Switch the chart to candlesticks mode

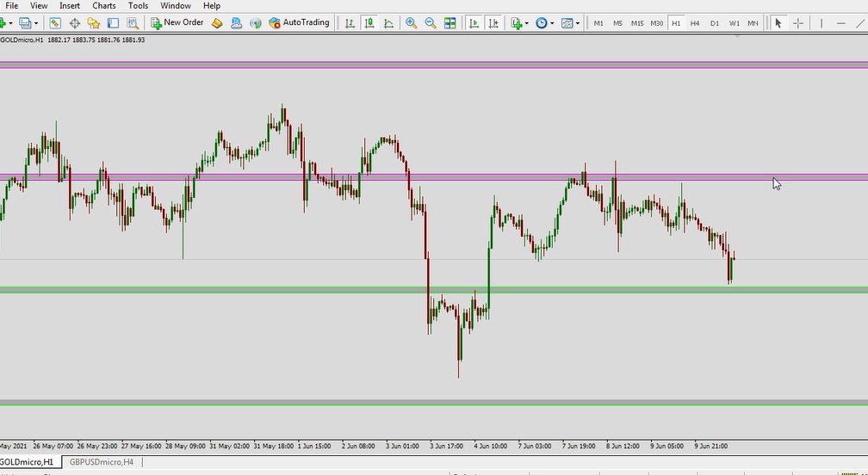point(369,22)
